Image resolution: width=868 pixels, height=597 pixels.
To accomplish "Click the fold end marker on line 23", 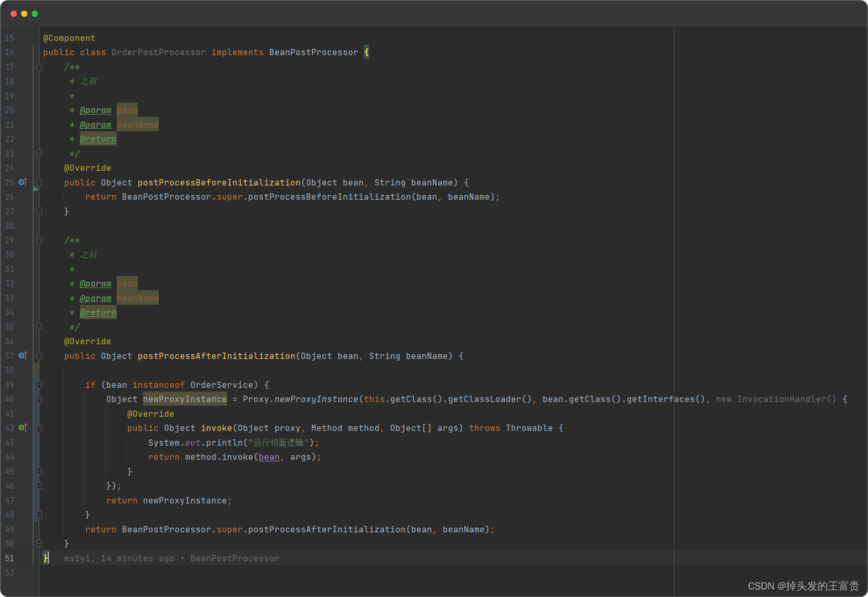I will 39,153.
